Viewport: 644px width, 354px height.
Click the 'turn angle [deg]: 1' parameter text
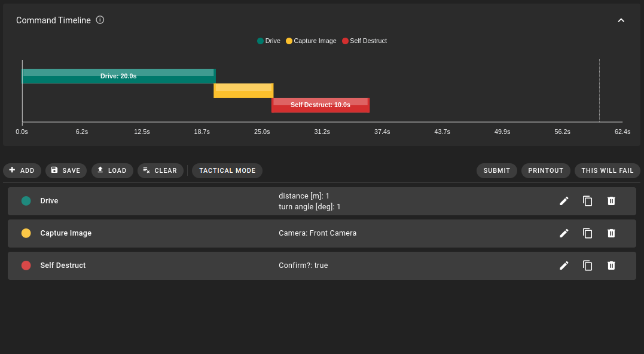tap(310, 206)
